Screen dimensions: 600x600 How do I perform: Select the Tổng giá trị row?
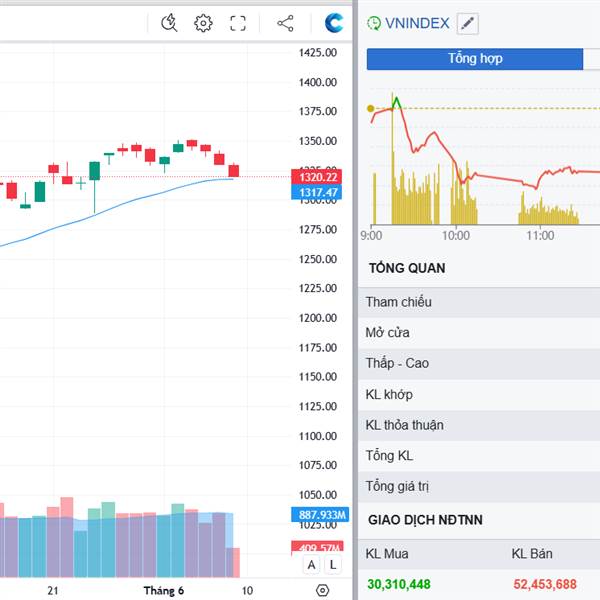[479, 487]
